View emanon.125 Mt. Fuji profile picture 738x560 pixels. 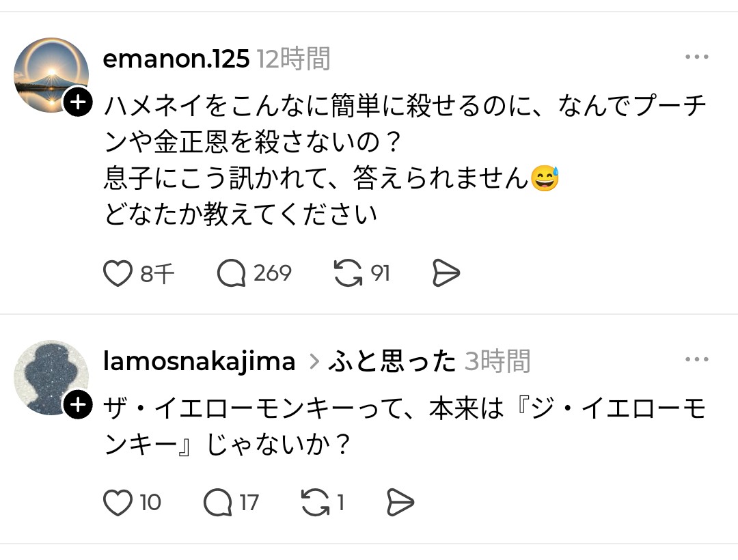pos(51,75)
